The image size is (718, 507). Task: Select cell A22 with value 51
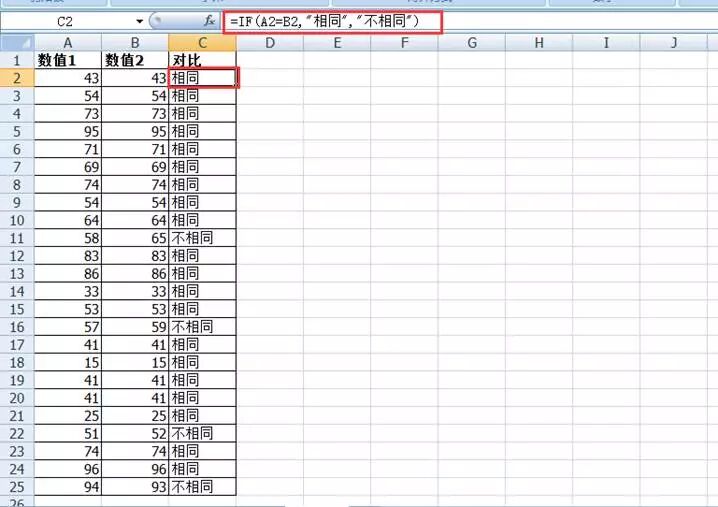(x=68, y=434)
